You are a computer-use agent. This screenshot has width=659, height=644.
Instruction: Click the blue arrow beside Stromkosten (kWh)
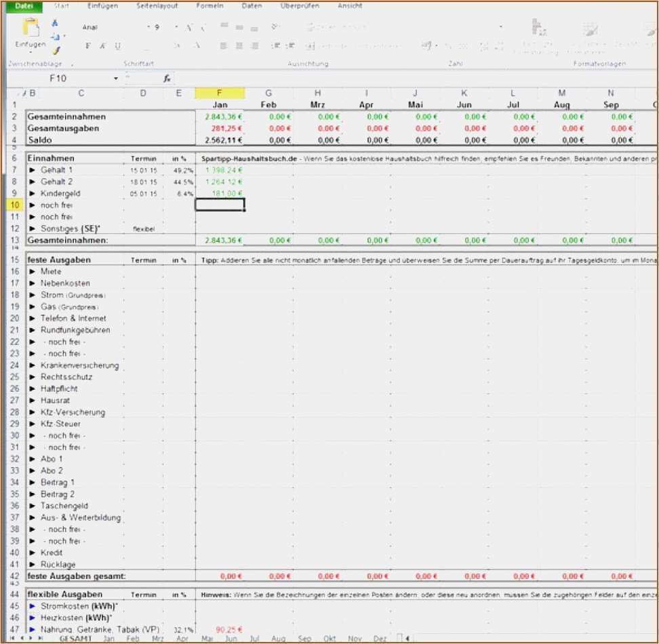click(32, 606)
